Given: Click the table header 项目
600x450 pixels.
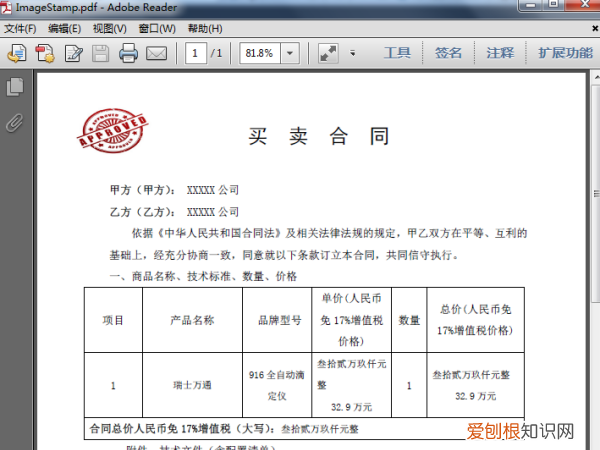Looking at the screenshot, I should tap(113, 320).
